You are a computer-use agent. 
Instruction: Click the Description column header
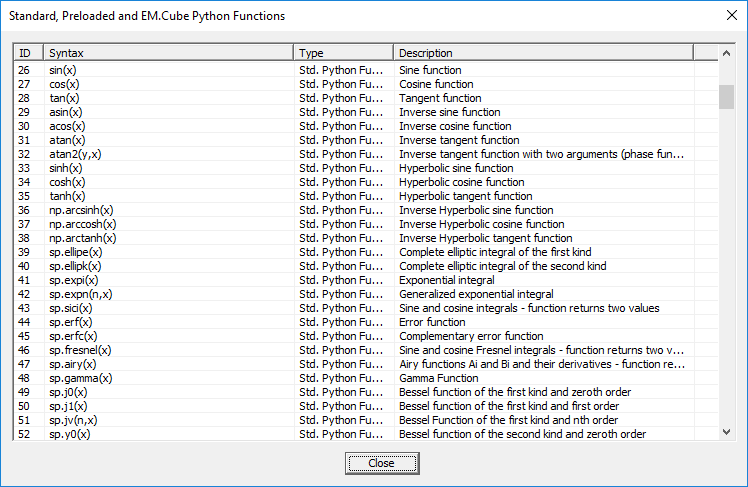coord(542,52)
